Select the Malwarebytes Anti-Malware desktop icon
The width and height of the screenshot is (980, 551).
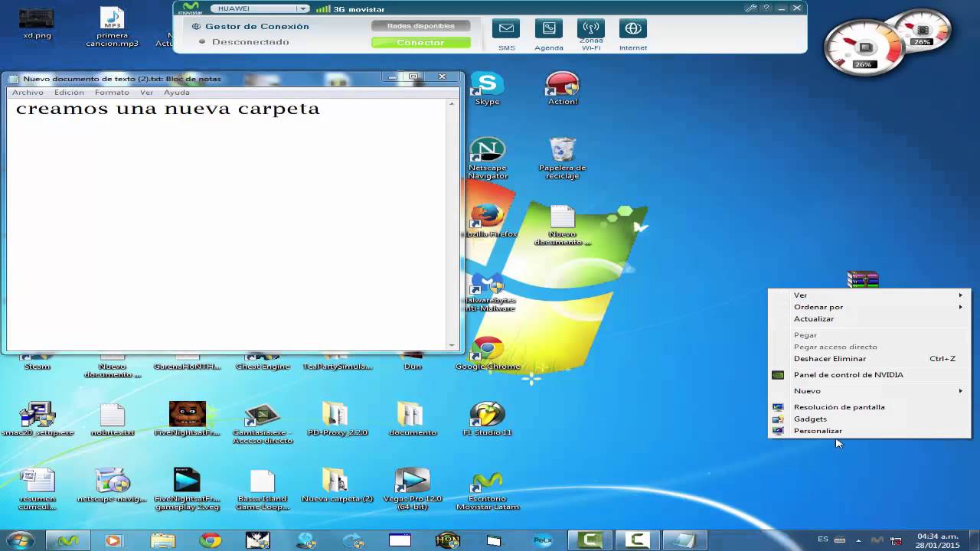488,292
